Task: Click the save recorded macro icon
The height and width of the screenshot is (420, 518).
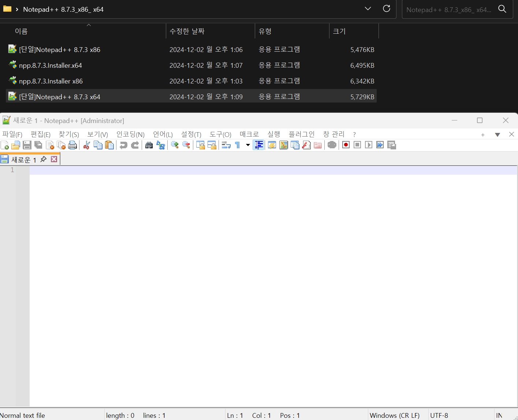Action: [392, 145]
